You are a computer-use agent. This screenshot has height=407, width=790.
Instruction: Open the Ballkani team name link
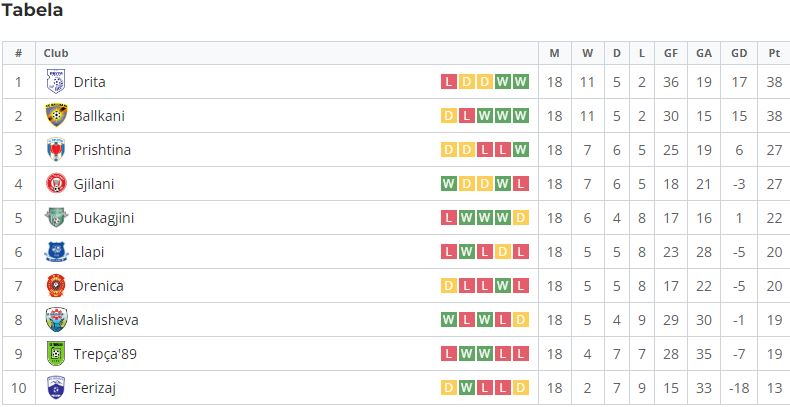coord(99,116)
